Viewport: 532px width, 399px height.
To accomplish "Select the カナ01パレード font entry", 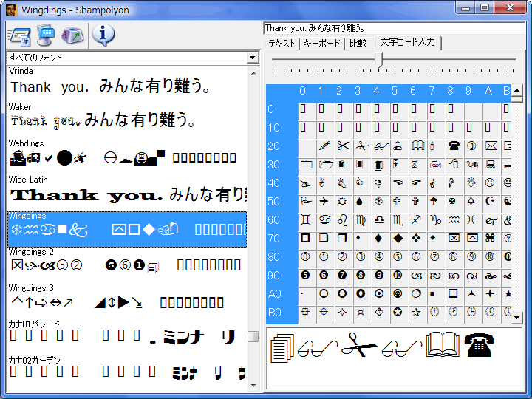I will [x=127, y=337].
